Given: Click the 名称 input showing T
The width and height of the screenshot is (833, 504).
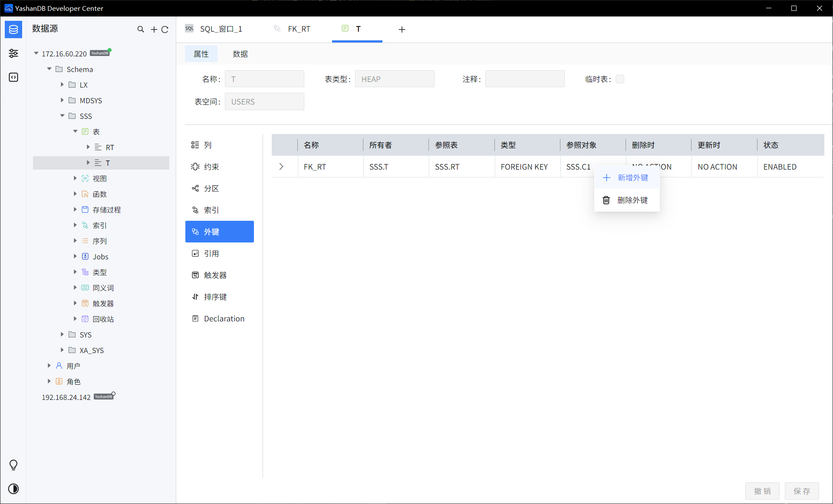Looking at the screenshot, I should coord(264,79).
